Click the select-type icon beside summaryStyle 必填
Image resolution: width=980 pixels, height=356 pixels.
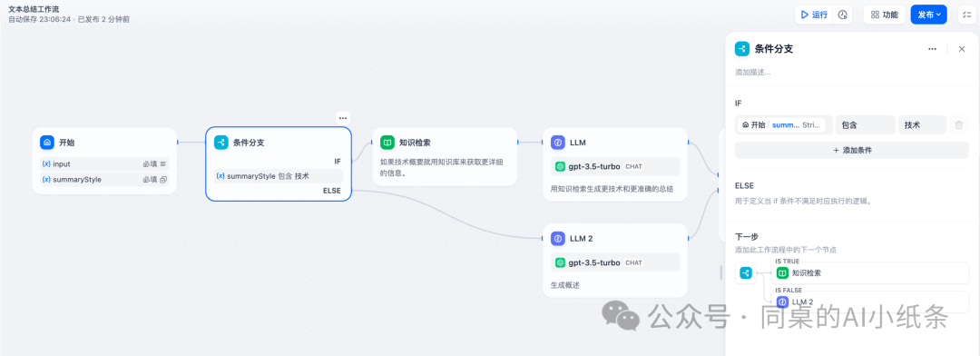(163, 180)
